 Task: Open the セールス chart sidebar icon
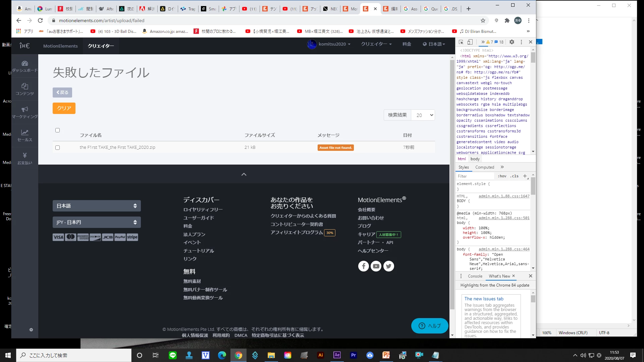[25, 135]
